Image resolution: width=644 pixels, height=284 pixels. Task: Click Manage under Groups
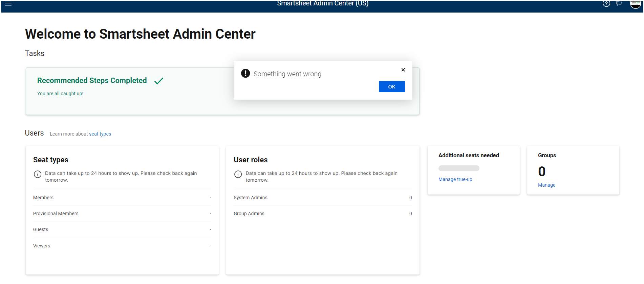[x=546, y=185]
